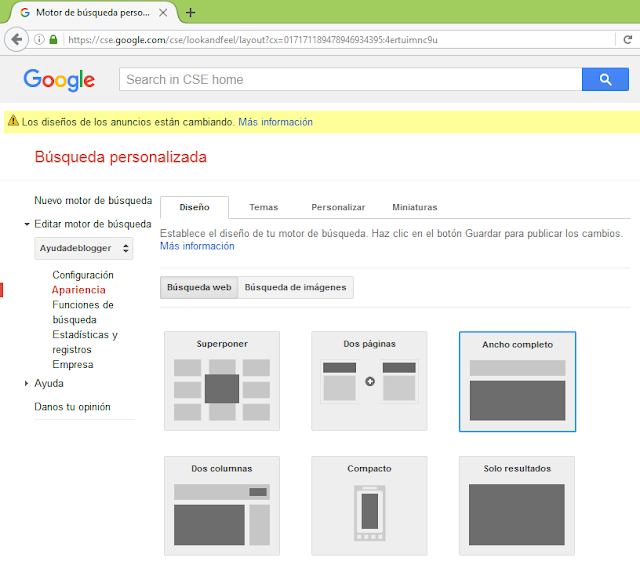Click the browser address bar URL
The height and width of the screenshot is (565, 640).
click(x=253, y=40)
